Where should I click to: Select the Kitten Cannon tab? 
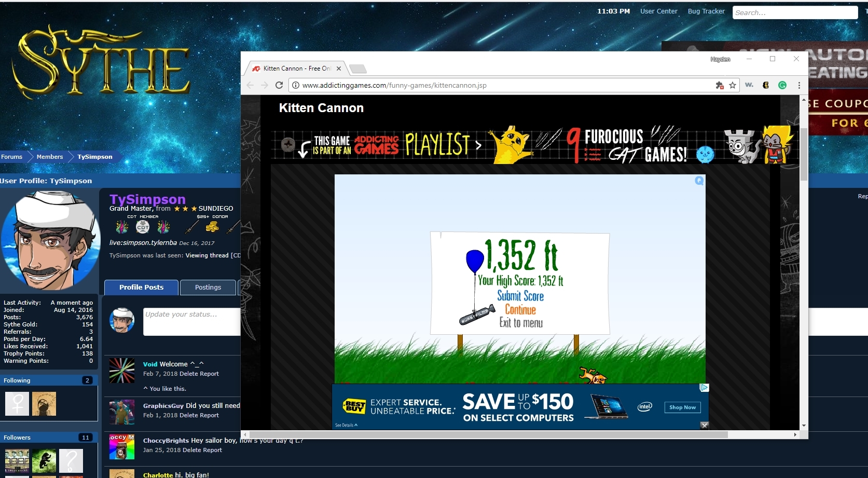point(296,69)
